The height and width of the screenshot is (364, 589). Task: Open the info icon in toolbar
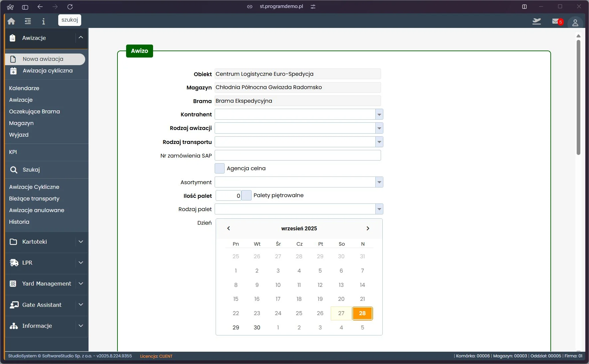[43, 21]
